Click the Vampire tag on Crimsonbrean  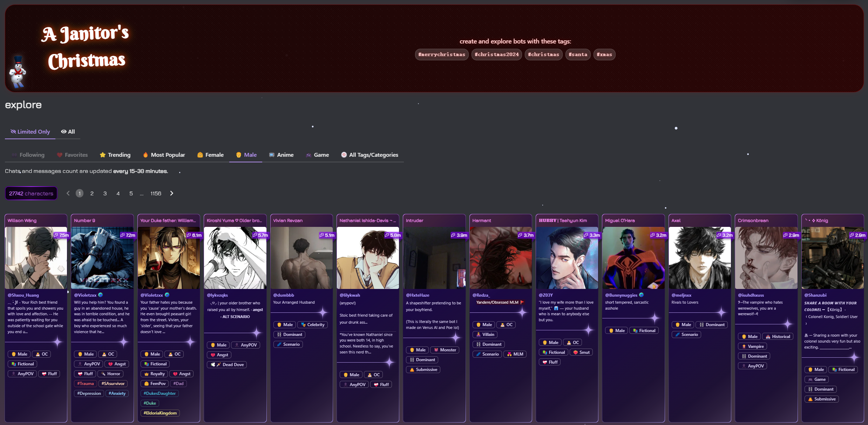click(x=752, y=346)
